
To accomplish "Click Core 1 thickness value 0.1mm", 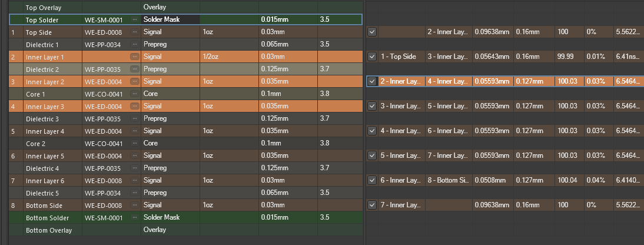I will click(287, 94).
